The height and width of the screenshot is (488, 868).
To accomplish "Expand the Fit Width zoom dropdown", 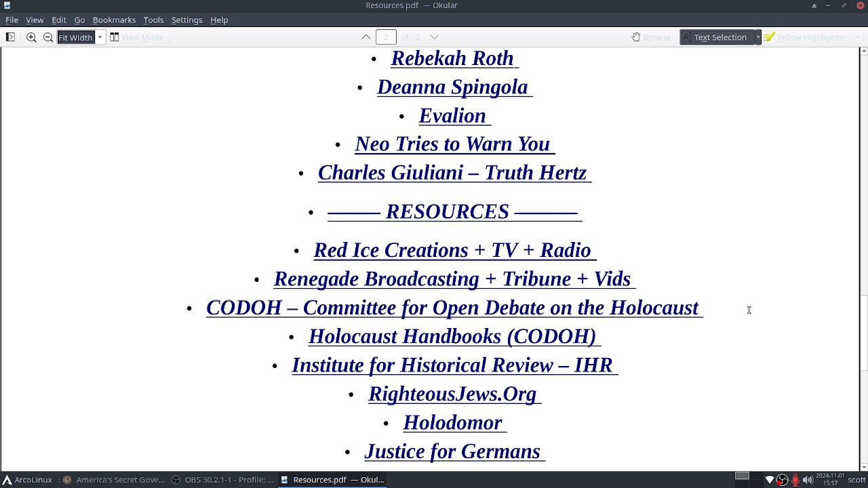I will (100, 37).
